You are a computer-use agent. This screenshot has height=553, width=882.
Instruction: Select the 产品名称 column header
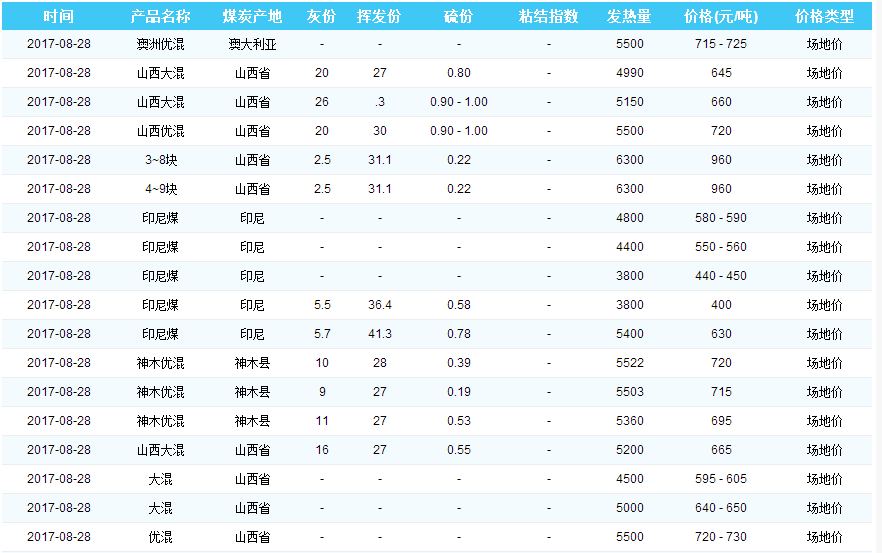point(160,17)
